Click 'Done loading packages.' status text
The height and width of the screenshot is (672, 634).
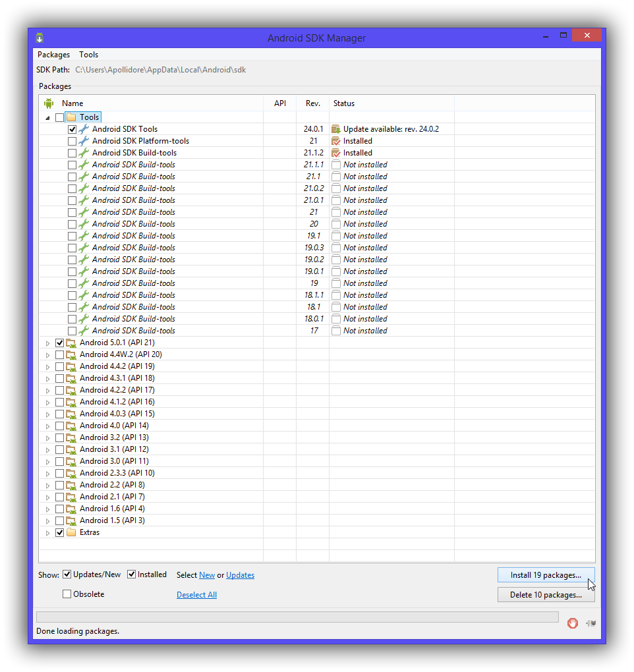point(78,631)
